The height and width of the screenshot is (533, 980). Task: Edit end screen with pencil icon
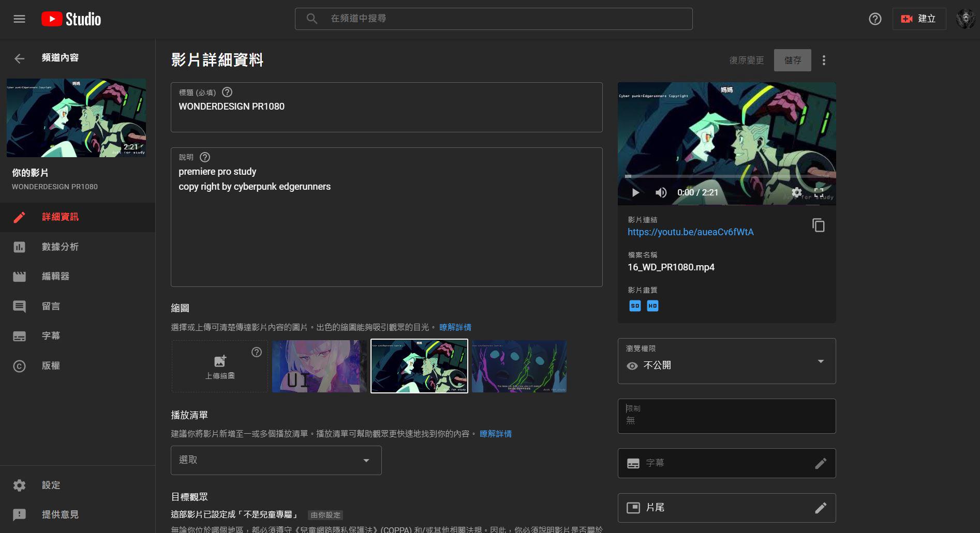pyautogui.click(x=821, y=508)
